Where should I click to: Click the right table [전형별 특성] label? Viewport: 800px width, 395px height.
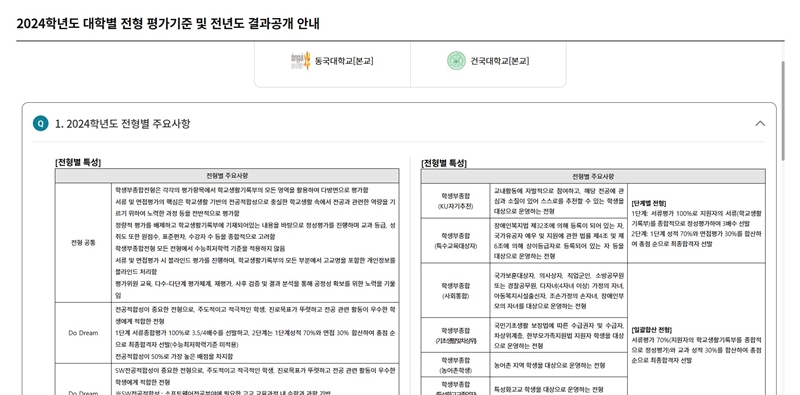(x=444, y=163)
